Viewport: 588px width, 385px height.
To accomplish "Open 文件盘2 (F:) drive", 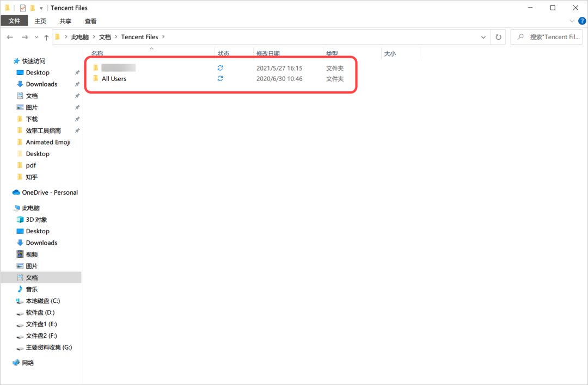I will point(41,336).
